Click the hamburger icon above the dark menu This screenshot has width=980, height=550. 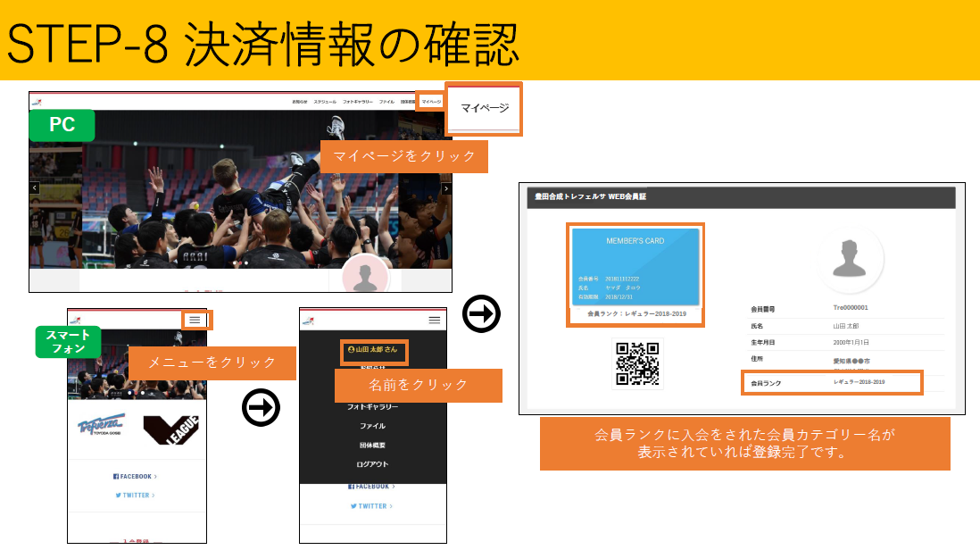pos(435,320)
